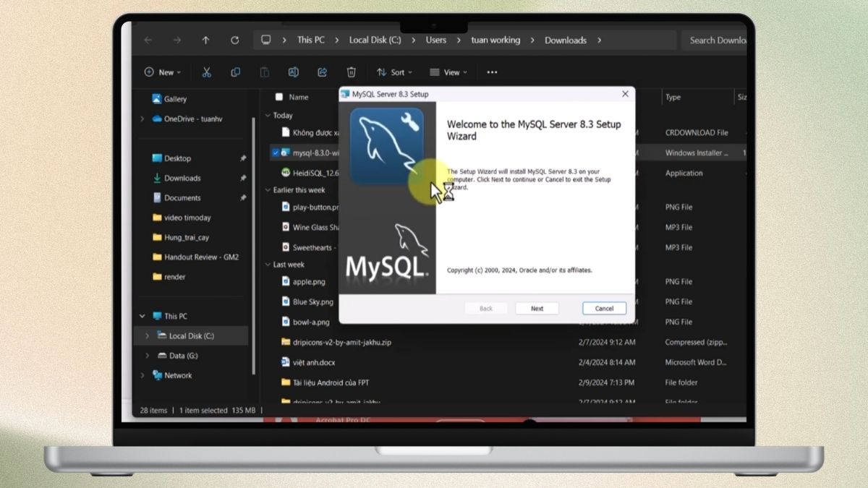Click the Copy icon in toolbar

click(235, 72)
